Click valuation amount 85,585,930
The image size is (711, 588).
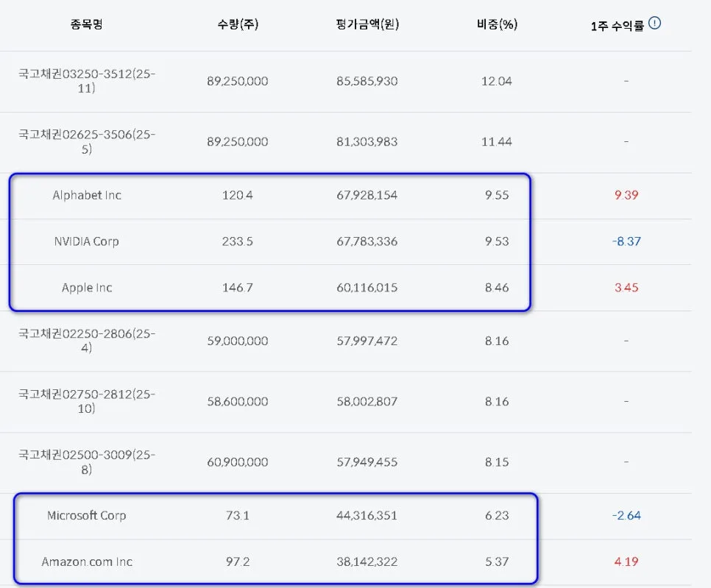pyautogui.click(x=367, y=81)
